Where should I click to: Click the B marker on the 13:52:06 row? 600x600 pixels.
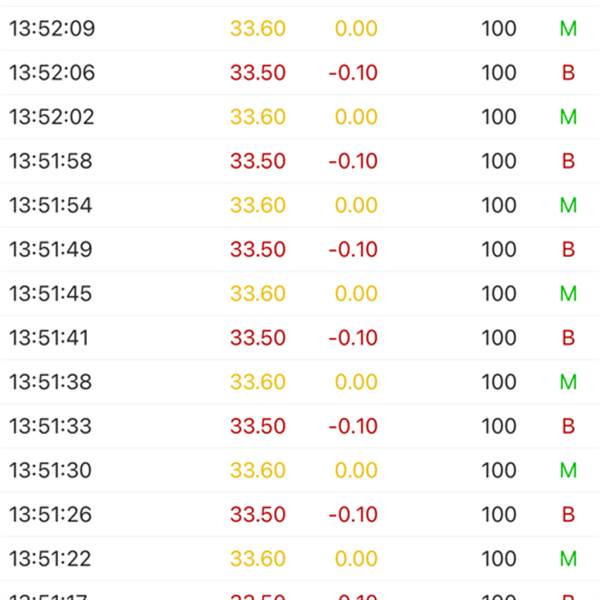coord(568,73)
